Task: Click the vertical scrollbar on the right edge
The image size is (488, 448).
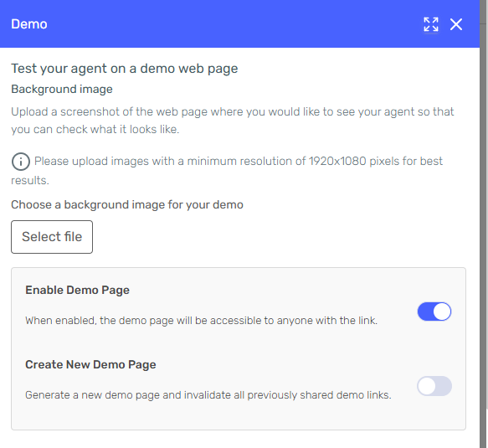Action: point(484,224)
